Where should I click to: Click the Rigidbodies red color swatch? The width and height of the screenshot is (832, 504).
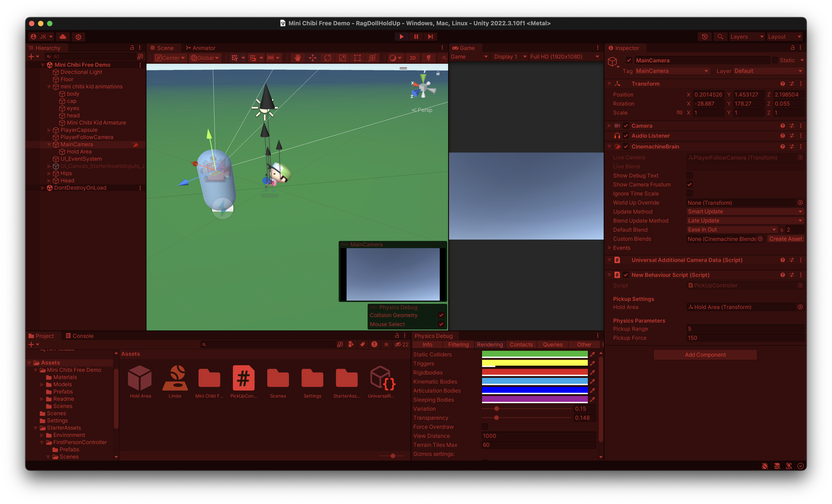(x=534, y=372)
